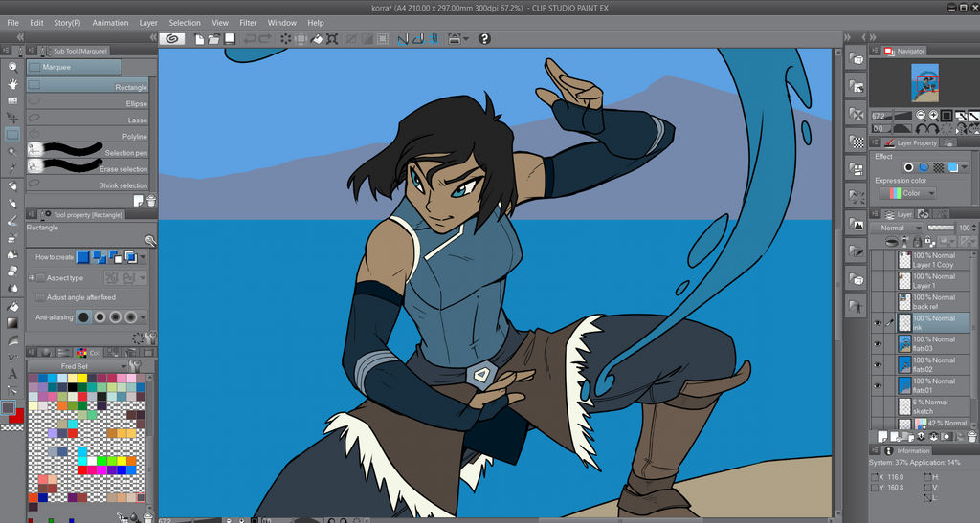Open the Animation menu
This screenshot has width=980, height=523.
(110, 22)
